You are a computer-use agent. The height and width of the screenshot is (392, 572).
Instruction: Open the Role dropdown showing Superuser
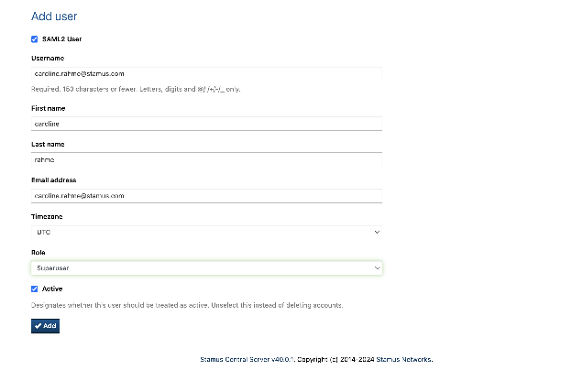click(206, 268)
